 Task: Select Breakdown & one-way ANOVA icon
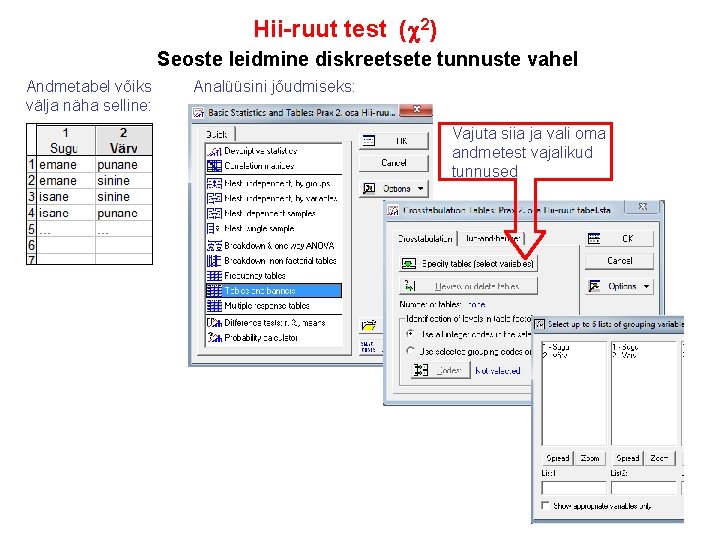[x=214, y=246]
